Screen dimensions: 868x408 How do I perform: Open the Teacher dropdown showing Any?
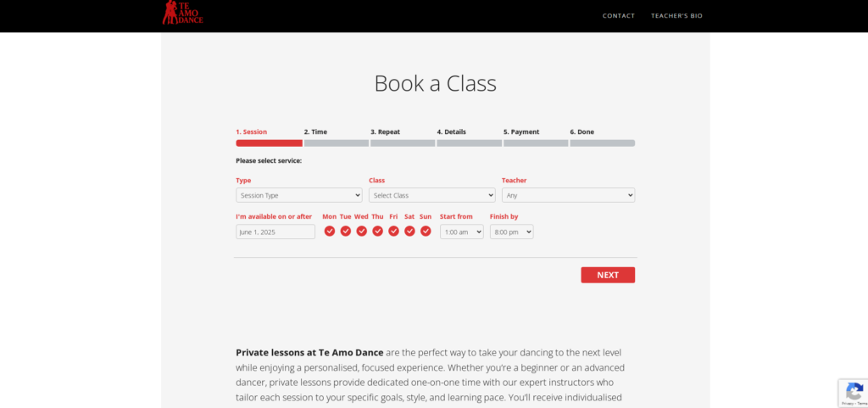click(568, 195)
